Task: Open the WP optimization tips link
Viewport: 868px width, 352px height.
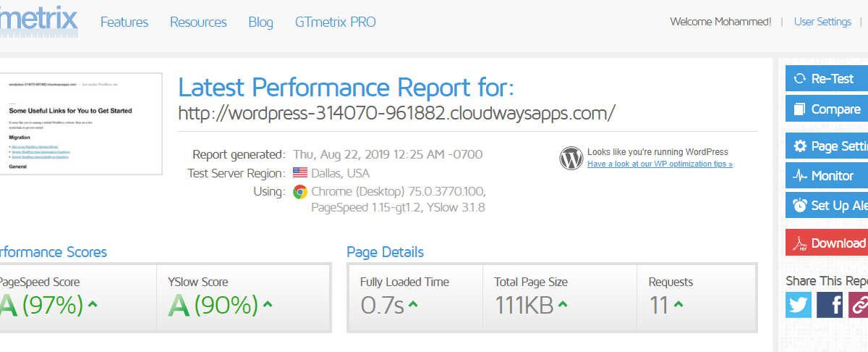Action: [660, 164]
